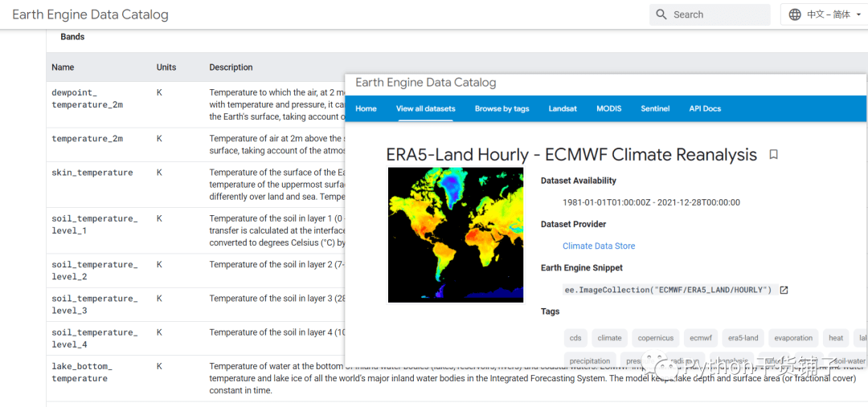The height and width of the screenshot is (407, 868).
Task: Select the heat tag chip
Action: tap(836, 338)
